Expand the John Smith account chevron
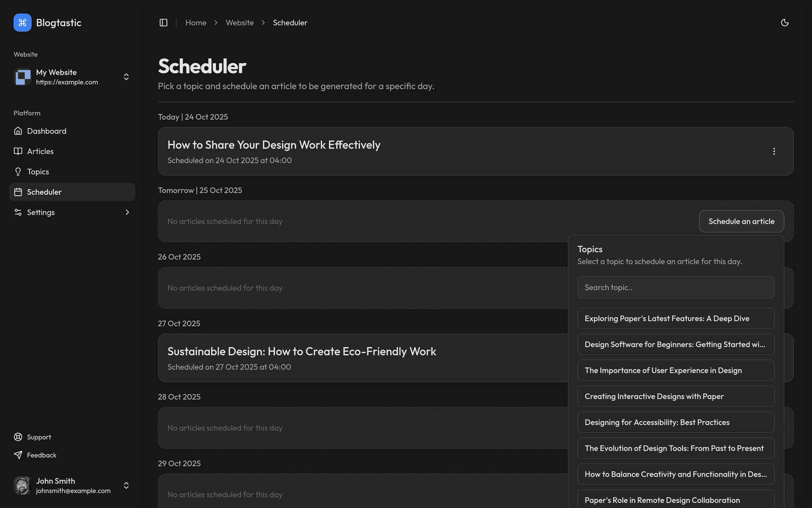812x508 pixels. [x=126, y=486]
